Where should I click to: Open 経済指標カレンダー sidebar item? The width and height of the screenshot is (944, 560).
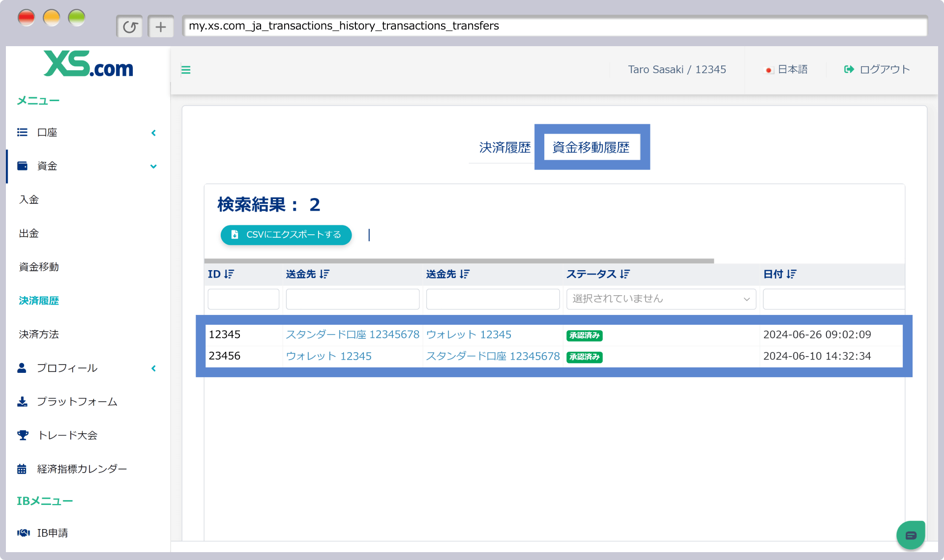pos(82,469)
